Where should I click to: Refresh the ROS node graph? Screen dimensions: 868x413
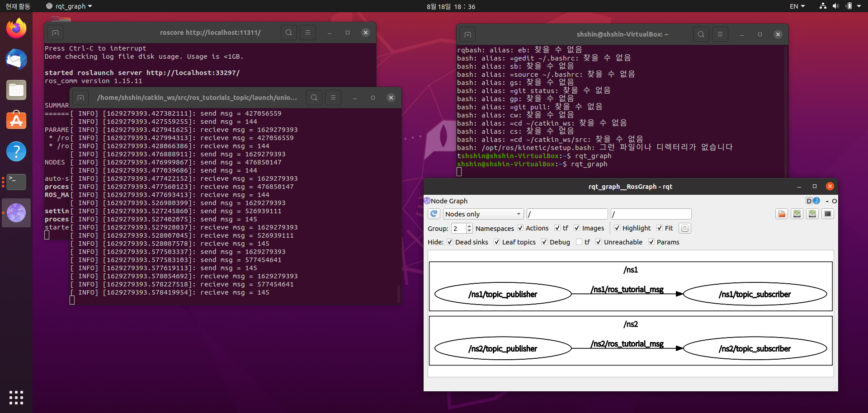pyautogui.click(x=434, y=214)
